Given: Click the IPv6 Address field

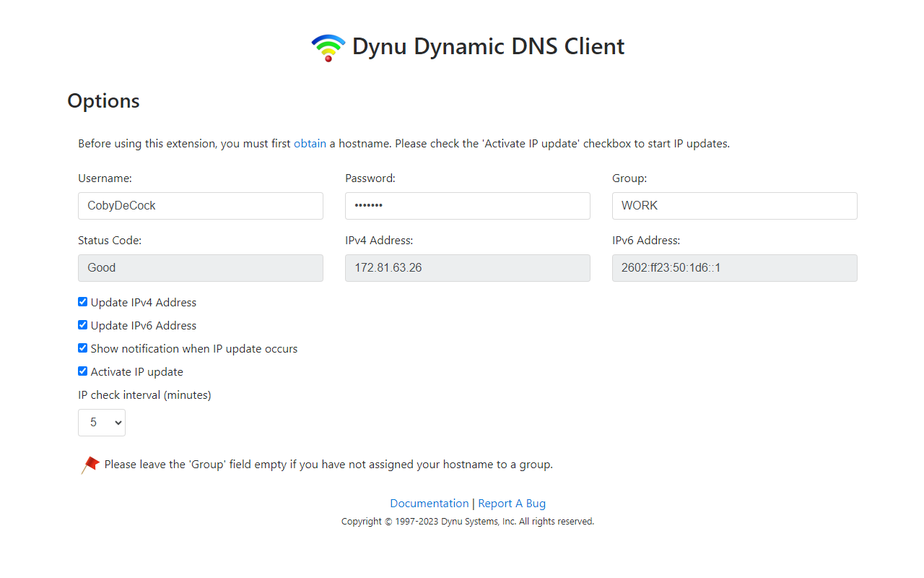Looking at the screenshot, I should (734, 267).
